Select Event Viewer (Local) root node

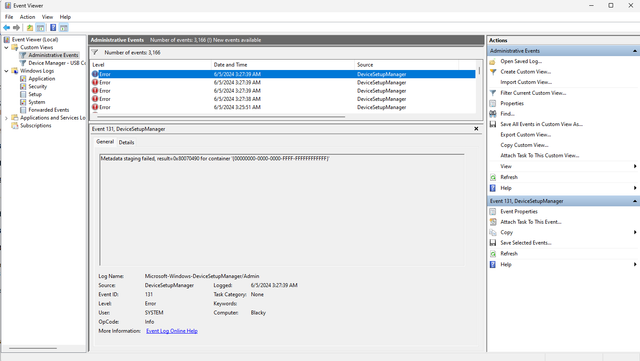(35, 40)
